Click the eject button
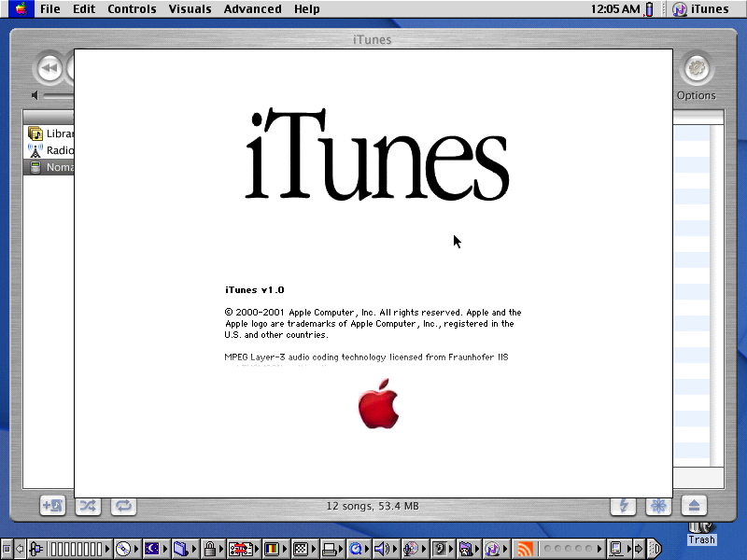Viewport: 747px width, 560px height. point(694,505)
